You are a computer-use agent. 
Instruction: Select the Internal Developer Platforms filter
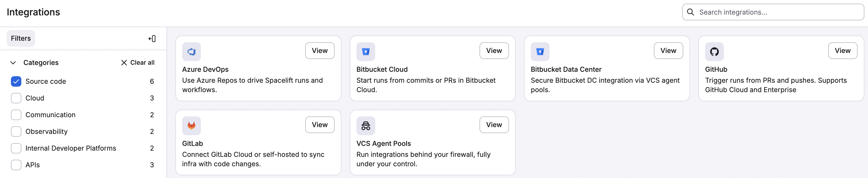[x=16, y=148]
